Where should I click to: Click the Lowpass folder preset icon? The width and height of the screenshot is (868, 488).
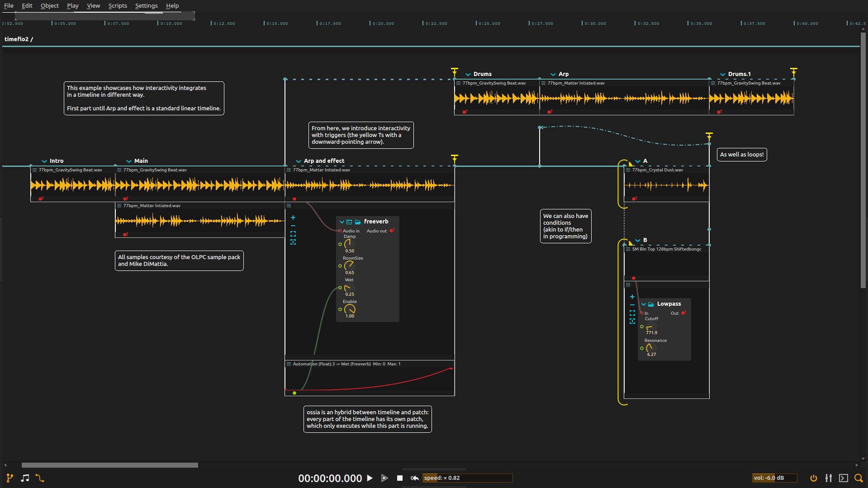[651, 304]
